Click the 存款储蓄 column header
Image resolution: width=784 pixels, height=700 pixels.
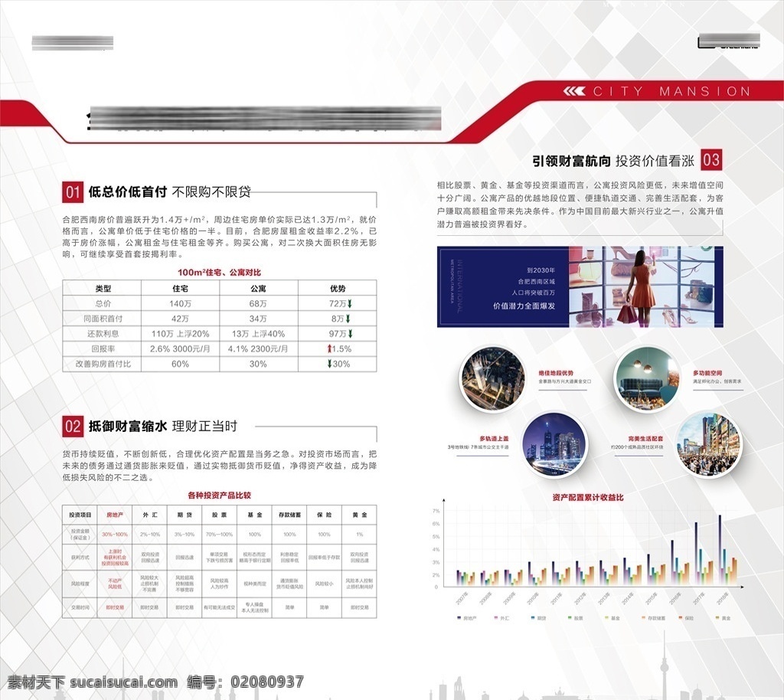coord(289,515)
